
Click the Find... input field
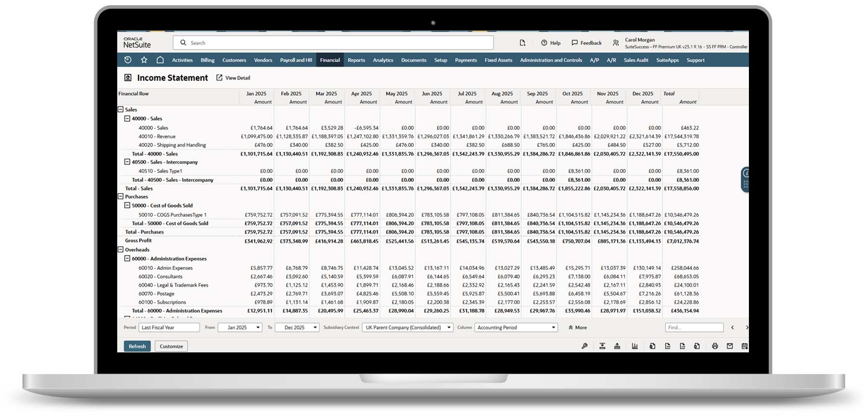[x=694, y=327]
